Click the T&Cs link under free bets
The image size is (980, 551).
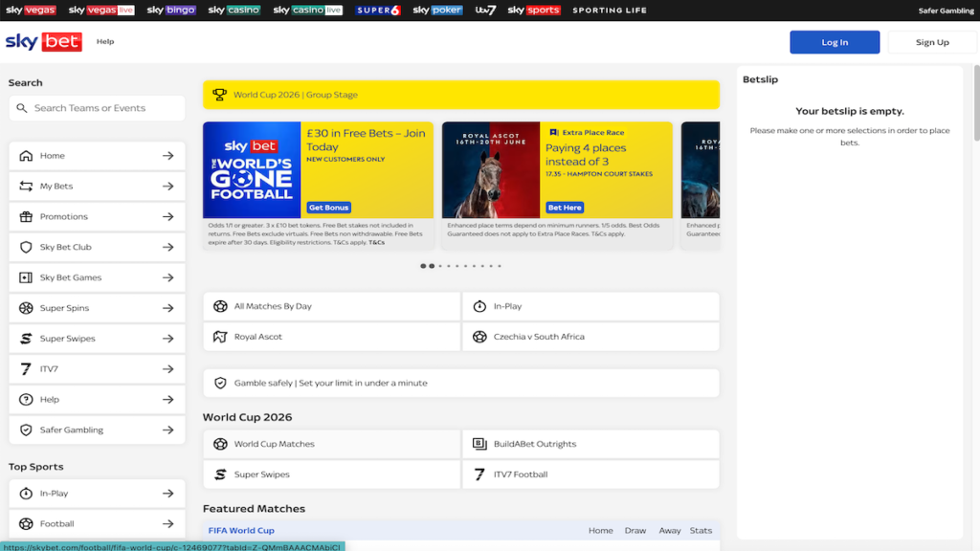(376, 242)
